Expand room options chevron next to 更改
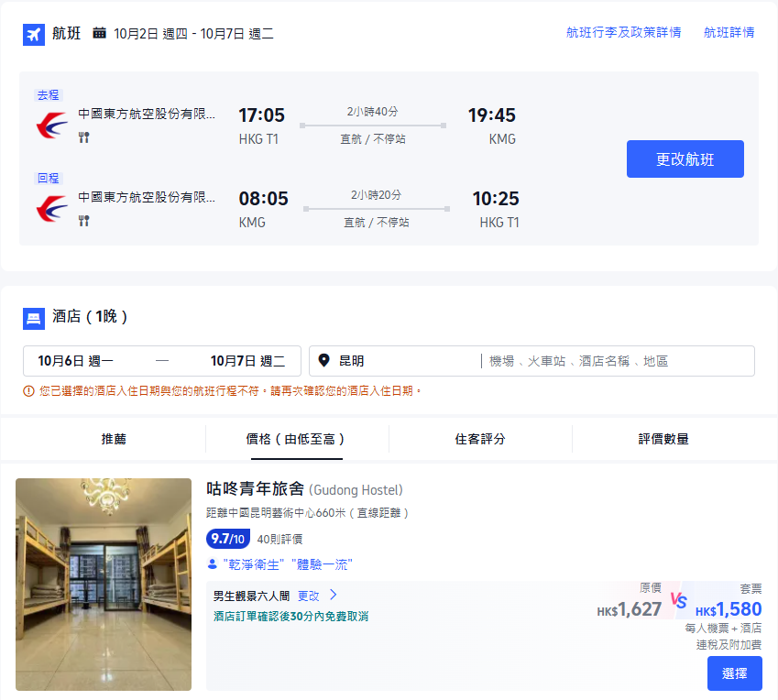 (334, 595)
